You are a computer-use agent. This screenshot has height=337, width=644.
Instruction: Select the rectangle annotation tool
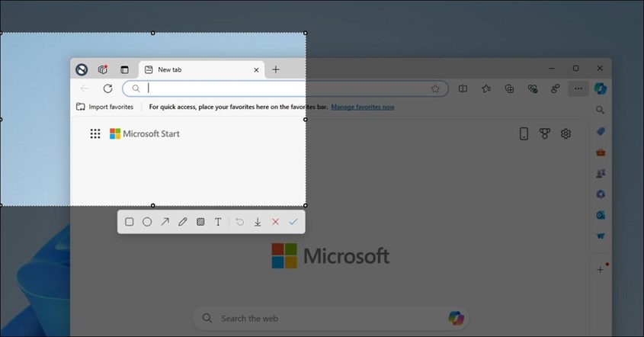[x=130, y=222]
